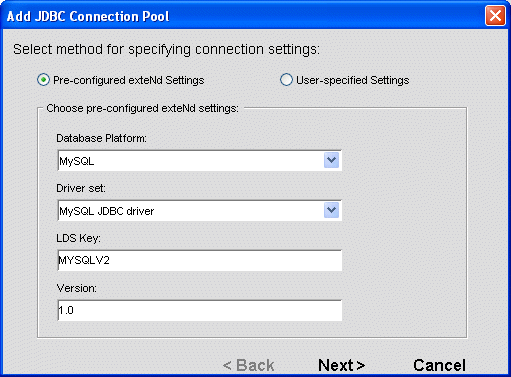The width and height of the screenshot is (511, 377).
Task: Select Pre-configured exteNd Settings radio button
Action: click(43, 80)
